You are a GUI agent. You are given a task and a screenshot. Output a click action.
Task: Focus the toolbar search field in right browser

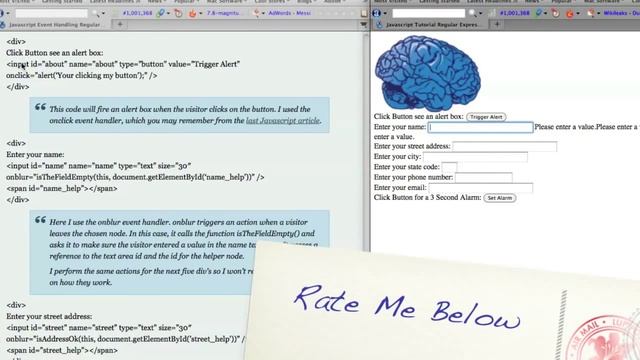click(x=429, y=13)
